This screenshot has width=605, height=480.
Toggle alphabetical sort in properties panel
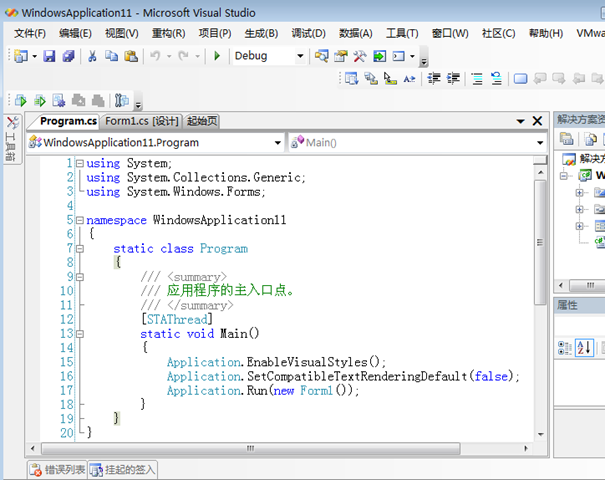tap(586, 347)
